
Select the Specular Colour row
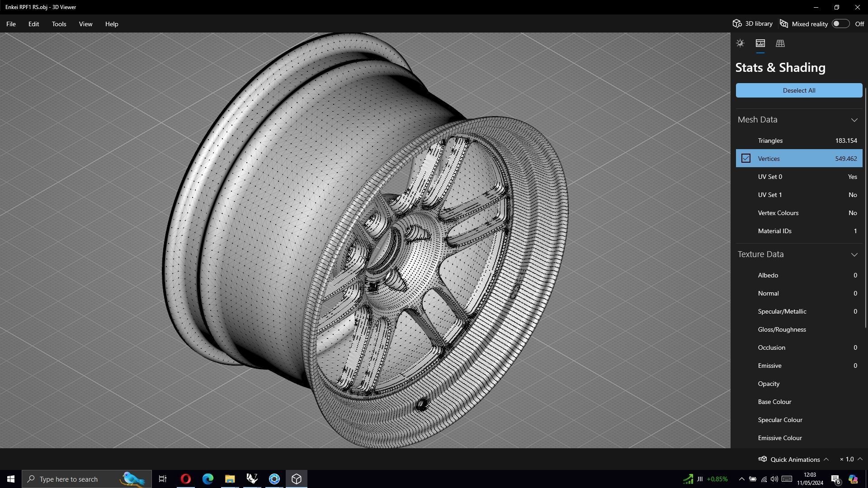pos(799,420)
